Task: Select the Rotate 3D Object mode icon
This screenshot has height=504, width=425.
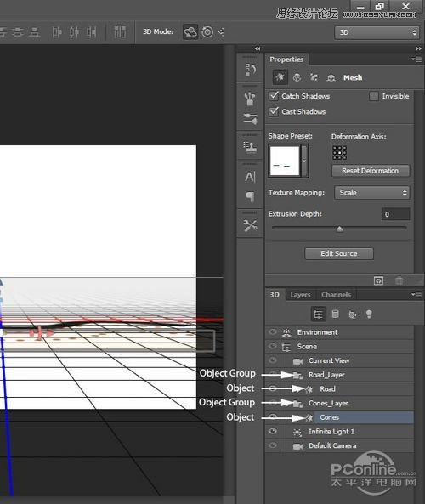Action: pyautogui.click(x=190, y=32)
